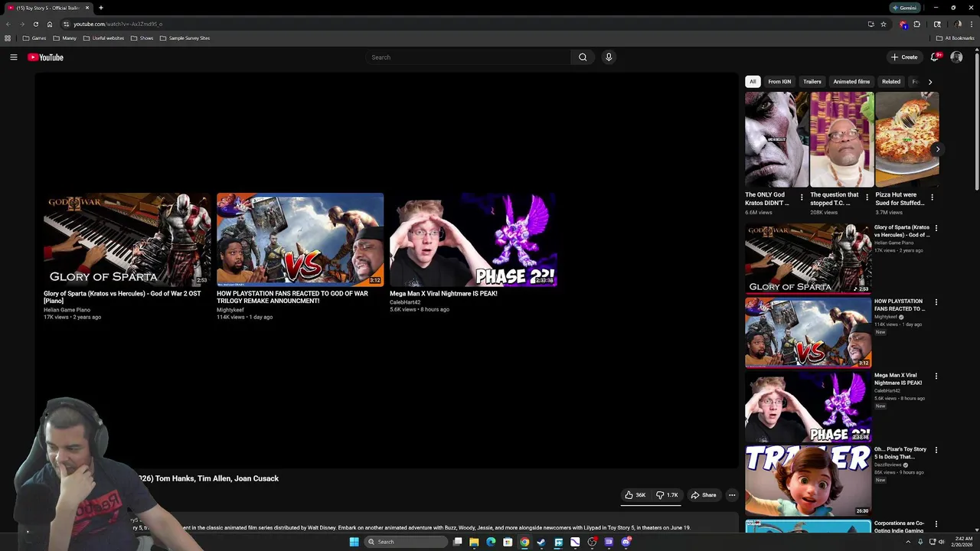Open sidebar TRAILER thumbnail for Pixar's Toy Story
Screen dimensions: 980x551
tap(808, 481)
